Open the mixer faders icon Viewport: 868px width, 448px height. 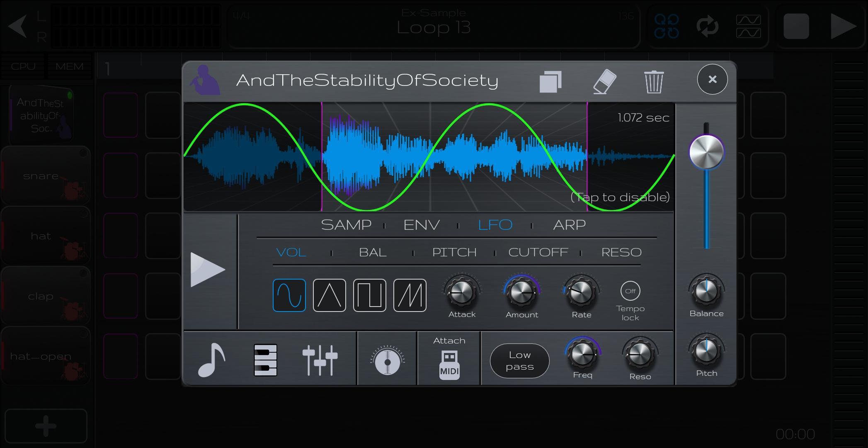click(320, 360)
